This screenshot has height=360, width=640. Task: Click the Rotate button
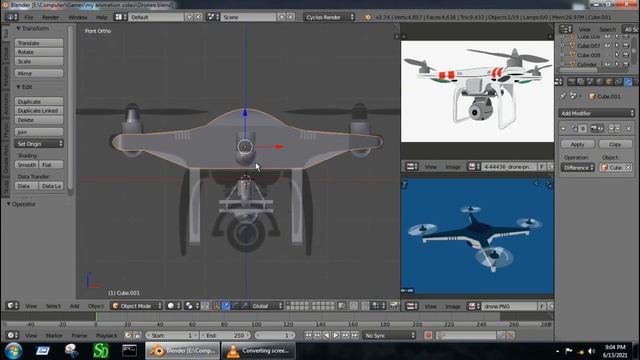(x=39, y=52)
